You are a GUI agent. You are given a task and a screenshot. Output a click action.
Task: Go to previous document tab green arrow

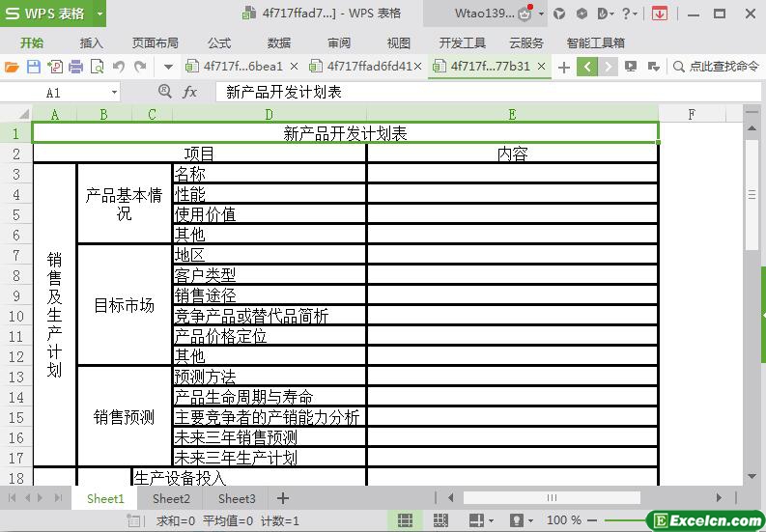587,67
